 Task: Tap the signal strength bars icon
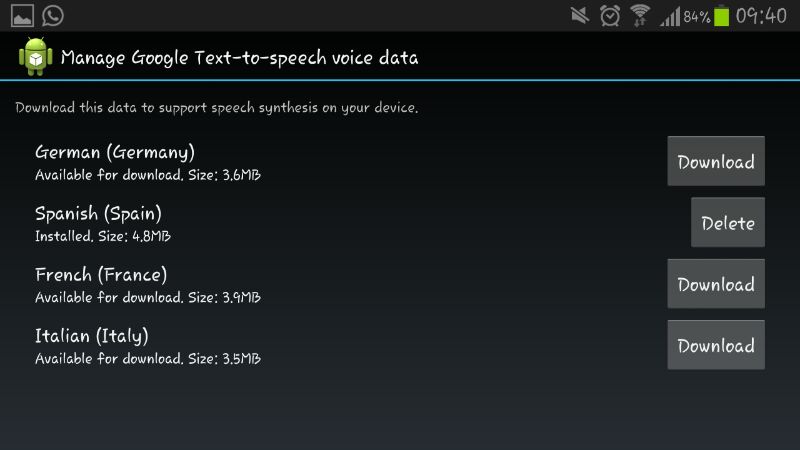pos(670,16)
